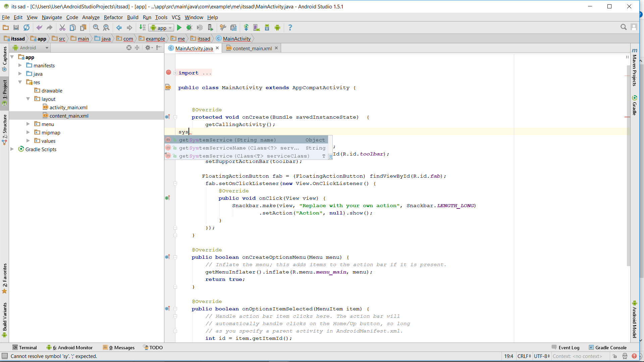Click the Scroll from Source crosshair icon
Image resolution: width=644 pixels, height=362 pixels.
129,48
